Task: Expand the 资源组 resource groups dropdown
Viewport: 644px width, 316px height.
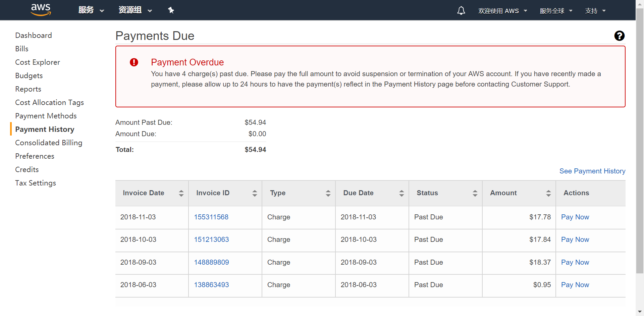Action: pos(135,10)
